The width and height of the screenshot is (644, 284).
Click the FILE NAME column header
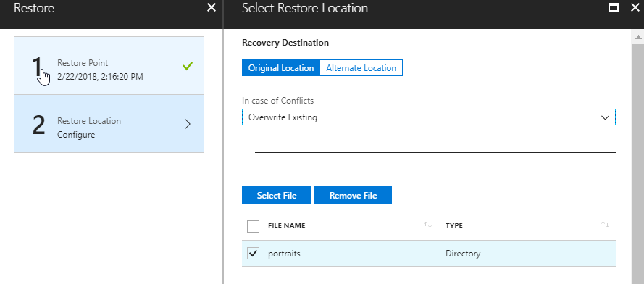[x=286, y=226]
